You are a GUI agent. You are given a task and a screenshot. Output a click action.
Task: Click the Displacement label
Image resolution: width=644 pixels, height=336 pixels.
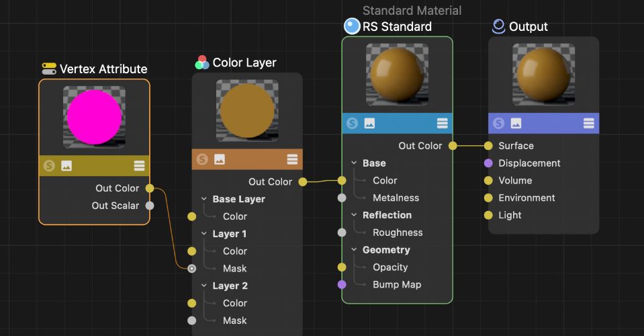point(529,163)
